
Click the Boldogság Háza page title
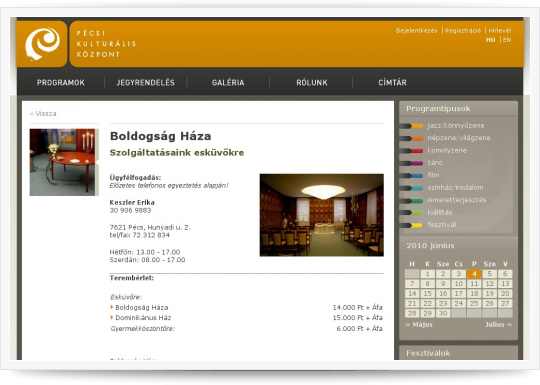tap(160, 136)
